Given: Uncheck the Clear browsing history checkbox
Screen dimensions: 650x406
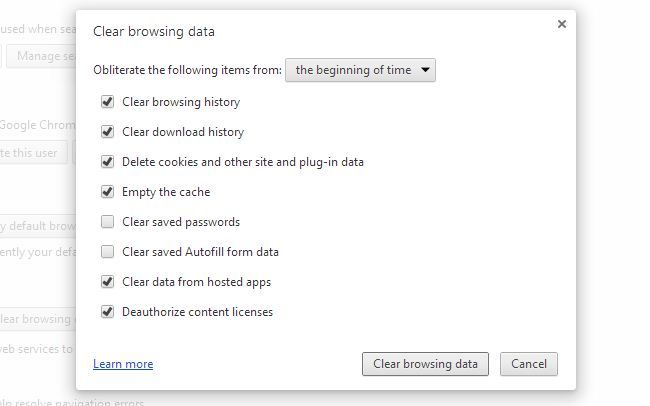Looking at the screenshot, I should (x=108, y=102).
